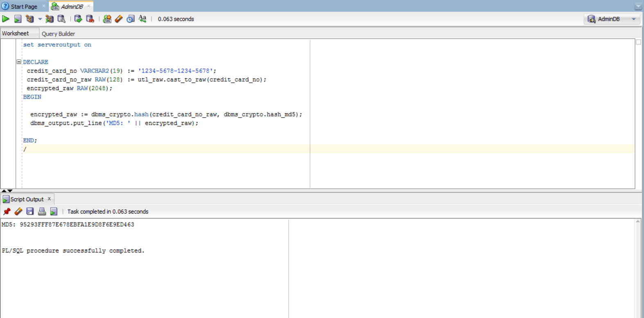Click the upward triangle splitter arrow
The height and width of the screenshot is (318, 644).
4,191
